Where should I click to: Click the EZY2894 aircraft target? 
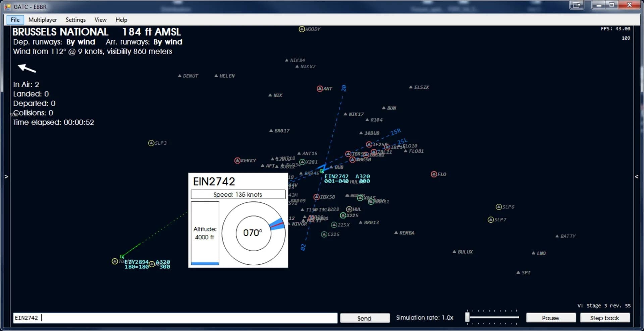point(121,257)
